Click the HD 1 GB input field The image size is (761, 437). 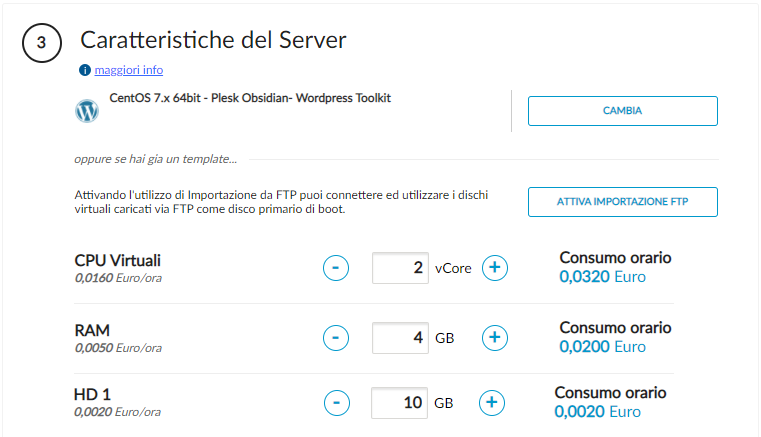pyautogui.click(x=399, y=403)
